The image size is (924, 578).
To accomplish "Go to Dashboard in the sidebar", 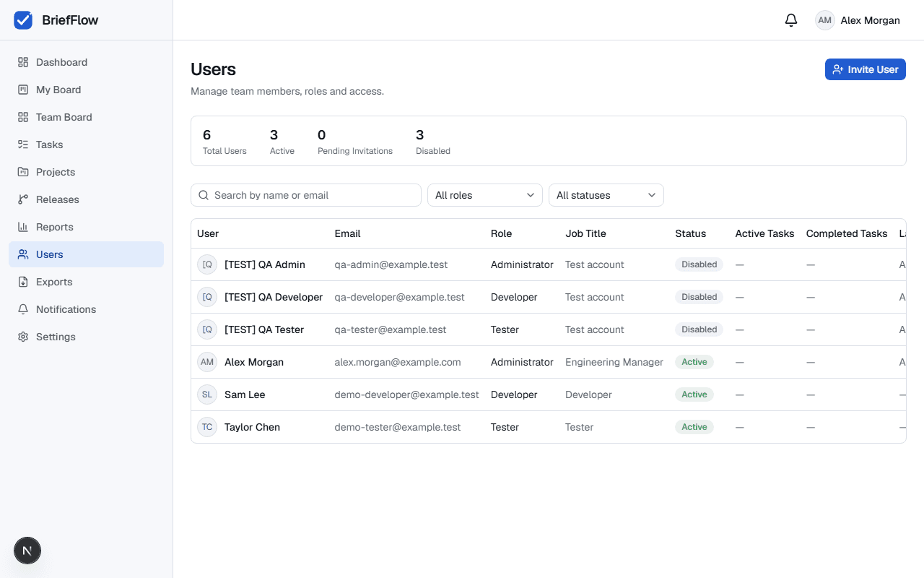I will point(87,62).
